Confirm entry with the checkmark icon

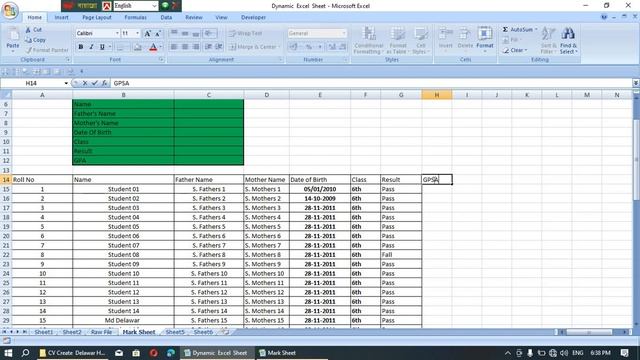click(95, 83)
